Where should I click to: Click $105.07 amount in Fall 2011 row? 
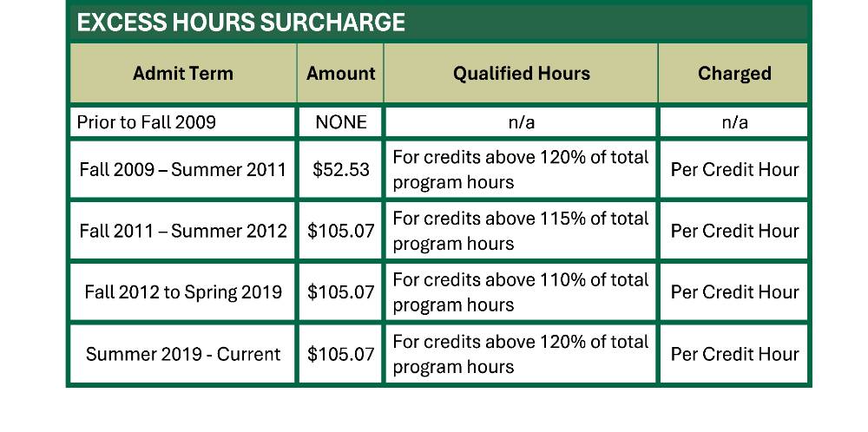pyautogui.click(x=340, y=231)
